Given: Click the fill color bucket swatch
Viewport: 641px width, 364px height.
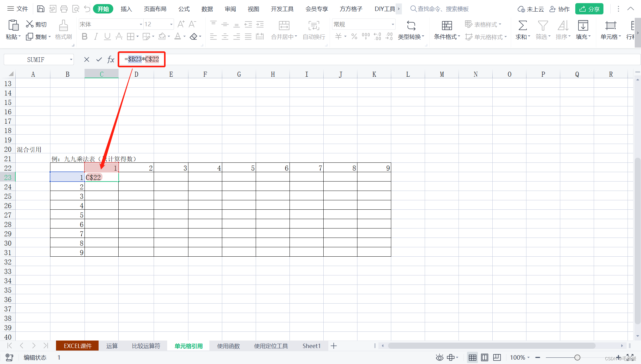Looking at the screenshot, I should (x=162, y=37).
